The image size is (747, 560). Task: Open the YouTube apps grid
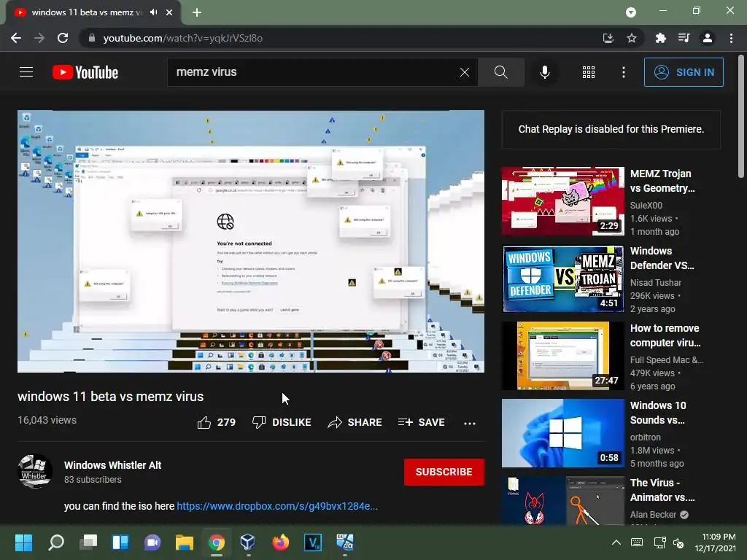pos(589,72)
